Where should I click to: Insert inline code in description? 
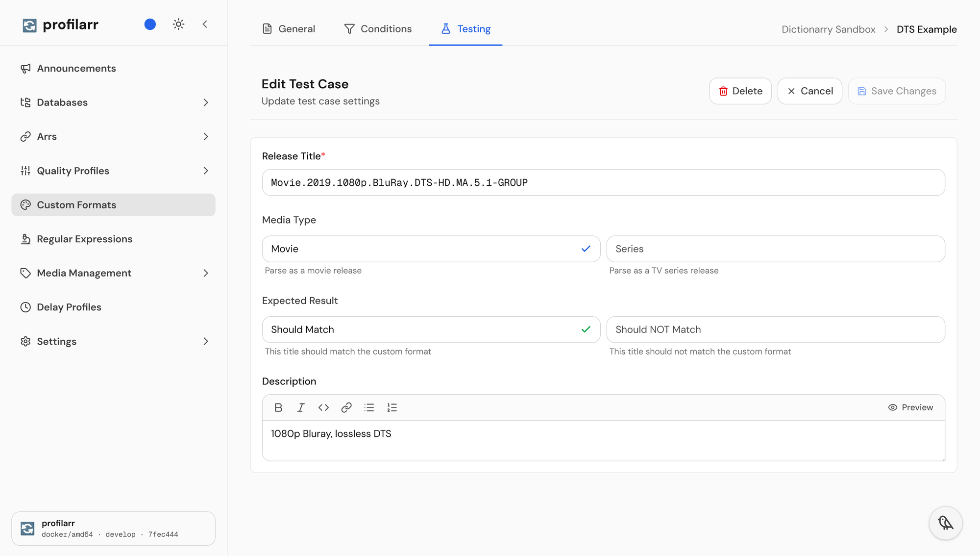tap(323, 407)
